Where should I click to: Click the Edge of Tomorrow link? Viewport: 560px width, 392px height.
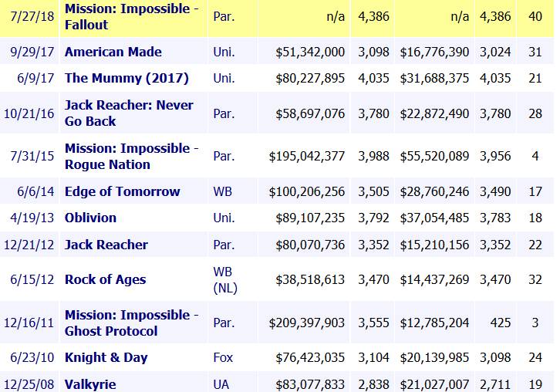122,191
